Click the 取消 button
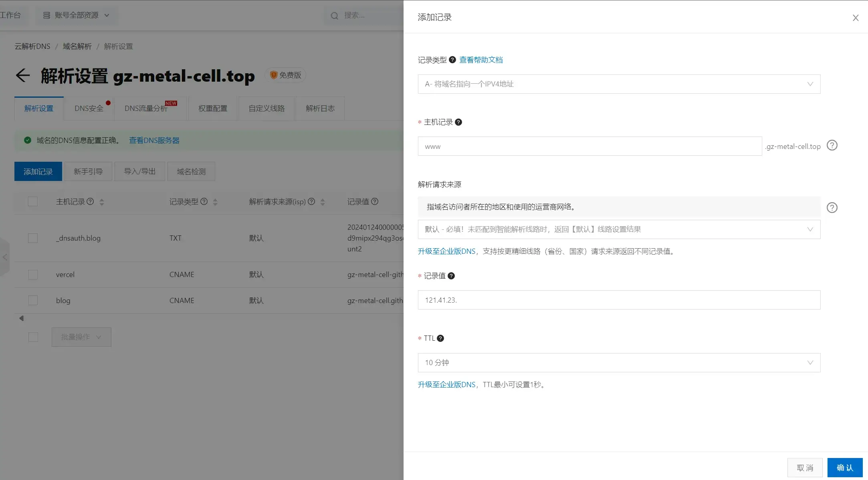Viewport: 868px width, 480px height. pos(805,468)
